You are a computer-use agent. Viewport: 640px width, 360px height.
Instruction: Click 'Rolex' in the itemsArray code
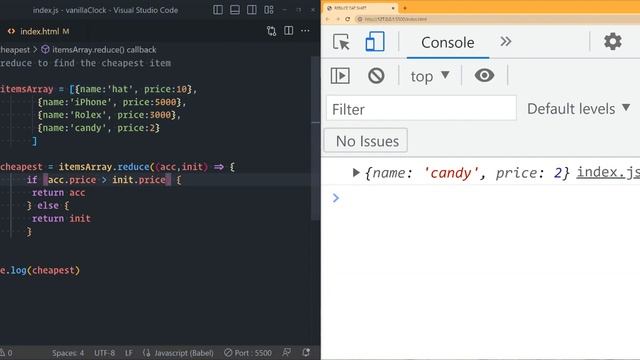coord(88,115)
